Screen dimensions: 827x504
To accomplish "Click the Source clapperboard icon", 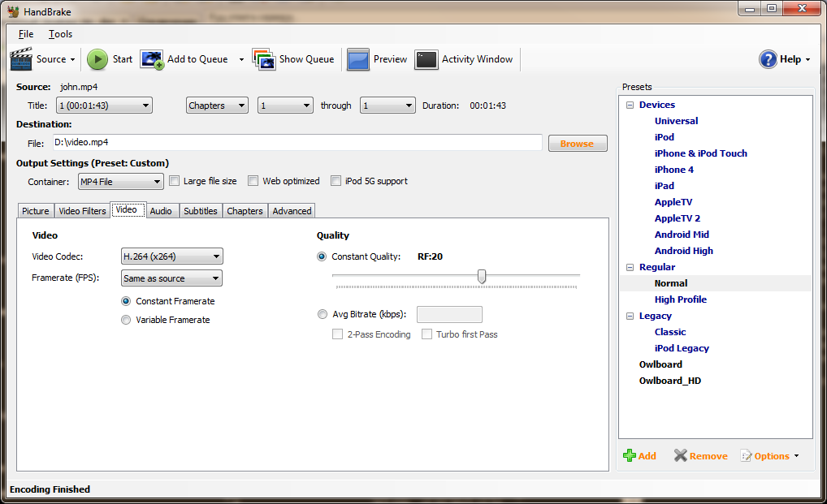I will click(21, 59).
